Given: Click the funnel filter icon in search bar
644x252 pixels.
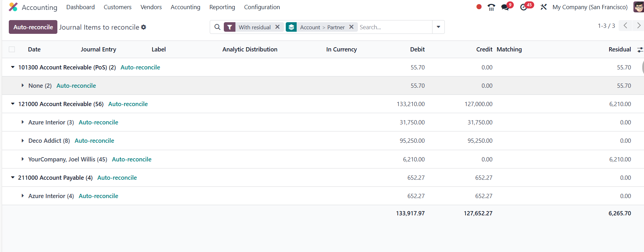Looking at the screenshot, I should 229,27.
